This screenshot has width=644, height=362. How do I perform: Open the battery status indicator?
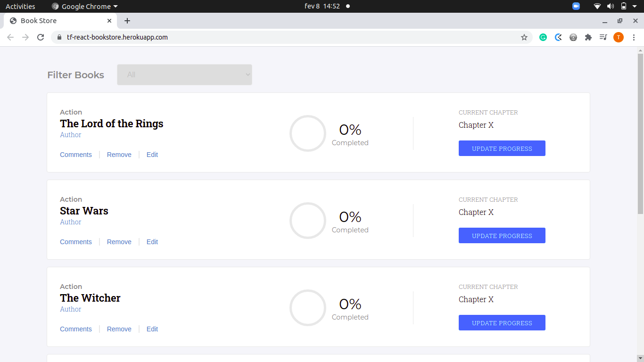tap(624, 6)
